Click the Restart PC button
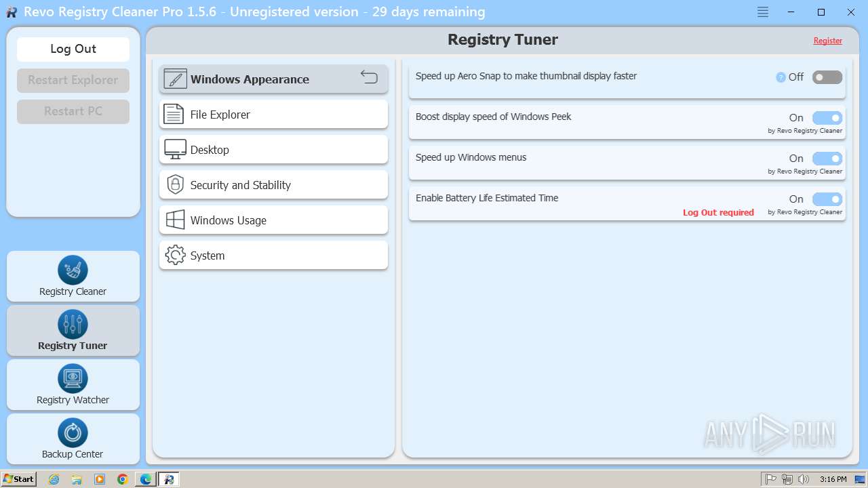 coord(73,111)
